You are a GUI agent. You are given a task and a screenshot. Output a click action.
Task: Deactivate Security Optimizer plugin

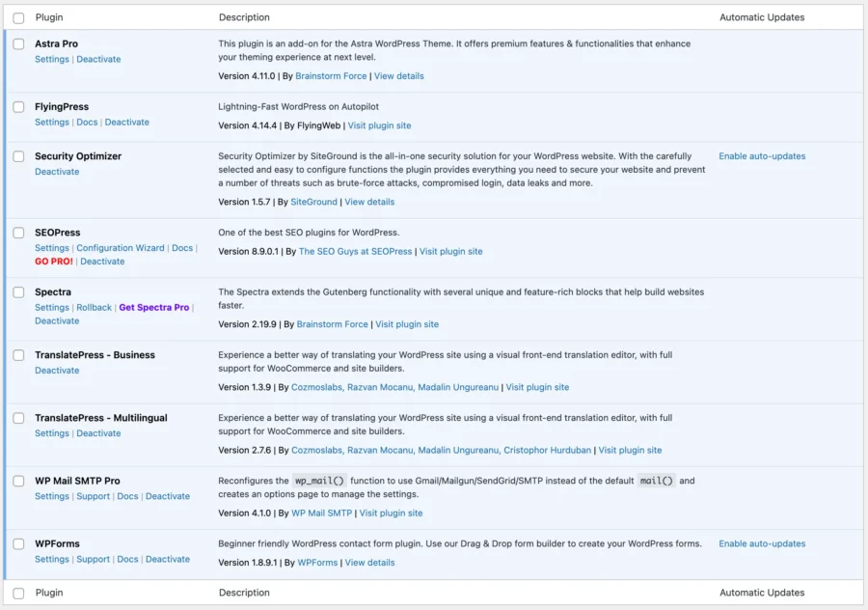click(57, 172)
